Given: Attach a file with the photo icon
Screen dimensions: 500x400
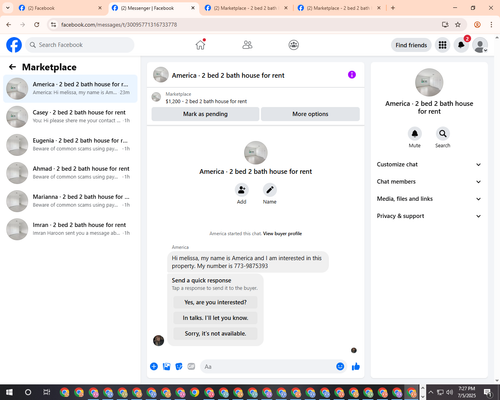Looking at the screenshot, I should 166,367.
